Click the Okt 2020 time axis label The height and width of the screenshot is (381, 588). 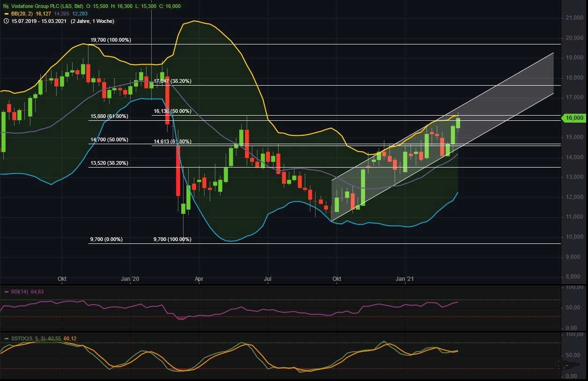[x=336, y=279]
